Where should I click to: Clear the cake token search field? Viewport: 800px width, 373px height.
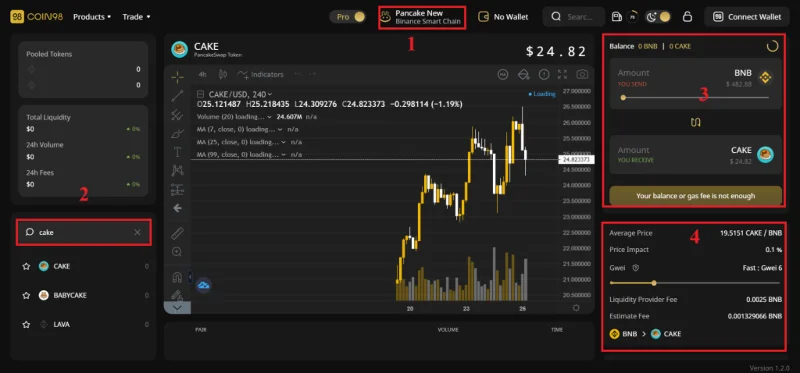137,233
